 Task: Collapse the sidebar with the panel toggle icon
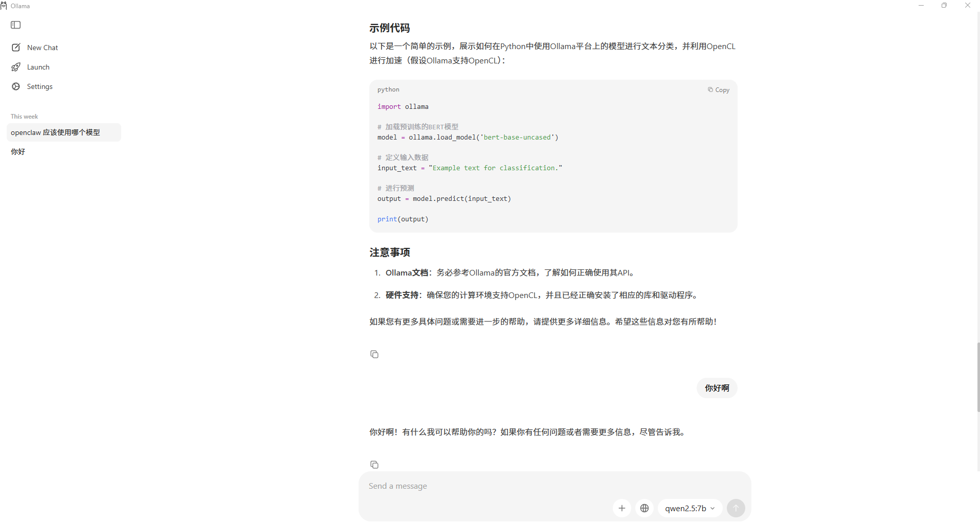point(16,25)
